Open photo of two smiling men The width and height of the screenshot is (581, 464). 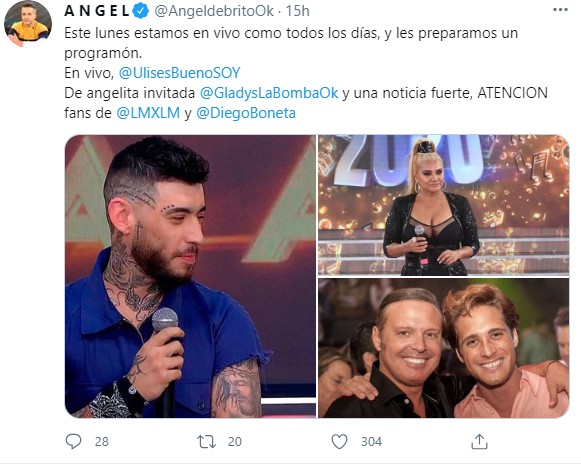[x=444, y=348]
